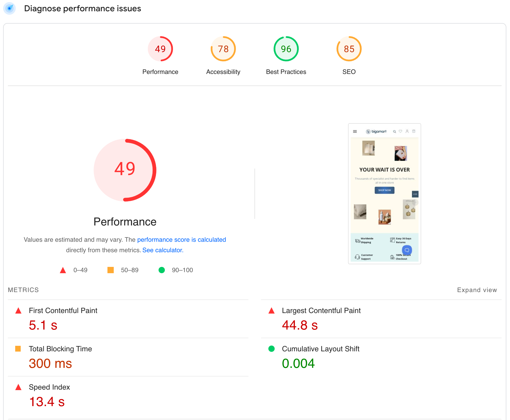Click the 0–49 red legend swatch
Screen dimensions: 510x420
[63, 270]
